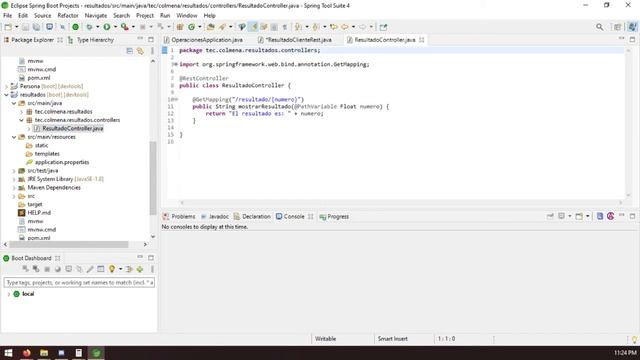Click the external share icon at toolbar end

[x=383, y=27]
